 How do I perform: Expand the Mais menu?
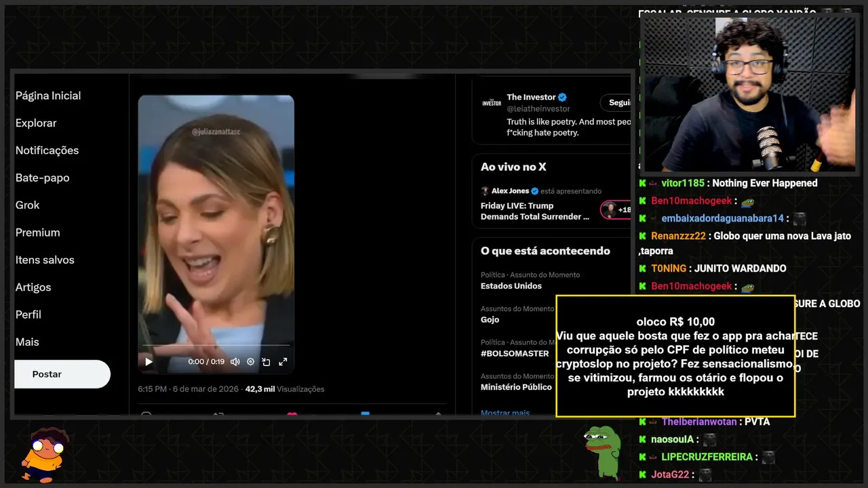click(x=27, y=342)
